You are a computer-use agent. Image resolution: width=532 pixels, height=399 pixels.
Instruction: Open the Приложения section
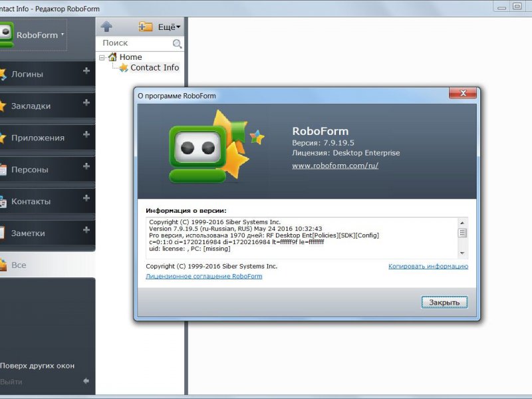pyautogui.click(x=38, y=138)
